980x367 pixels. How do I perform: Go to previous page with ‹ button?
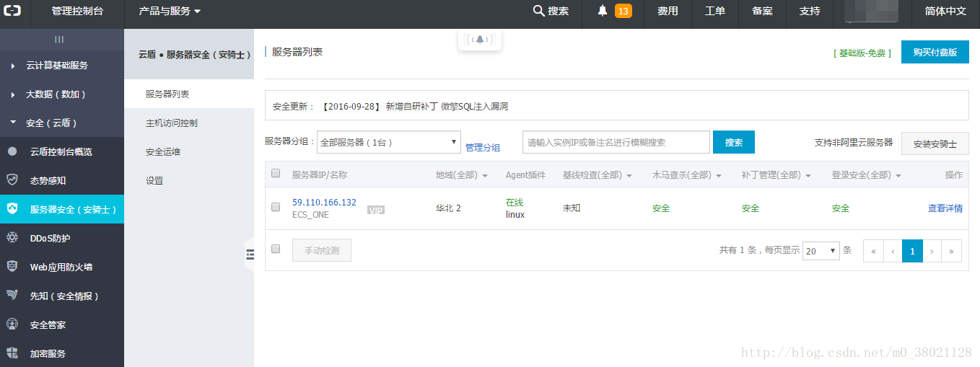[893, 251]
